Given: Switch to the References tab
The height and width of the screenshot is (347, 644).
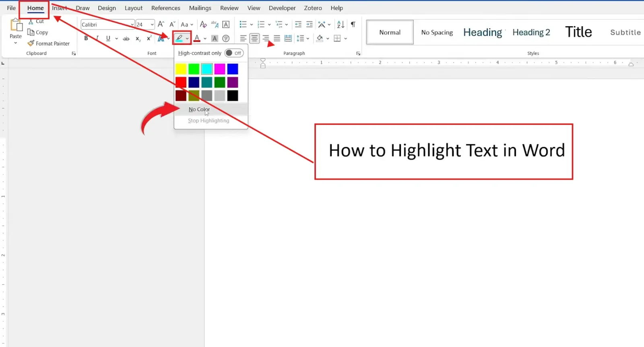Looking at the screenshot, I should pos(165,8).
